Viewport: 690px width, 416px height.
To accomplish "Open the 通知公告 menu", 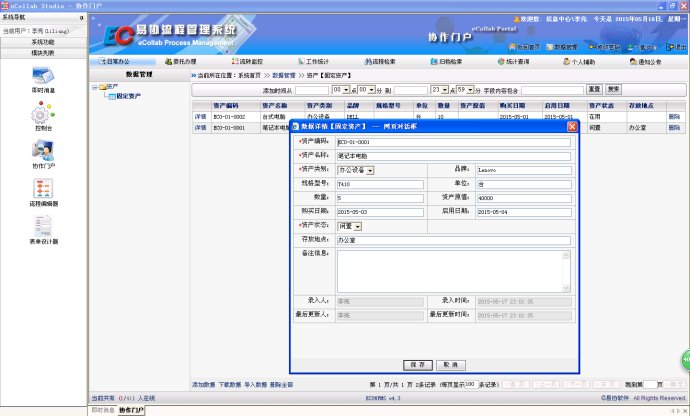I will tap(646, 62).
